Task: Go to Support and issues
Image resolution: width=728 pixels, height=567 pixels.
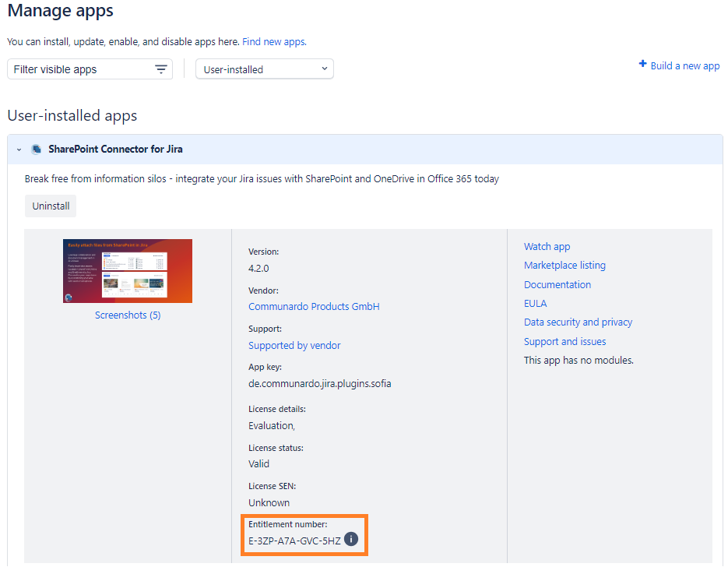Action: (x=564, y=342)
